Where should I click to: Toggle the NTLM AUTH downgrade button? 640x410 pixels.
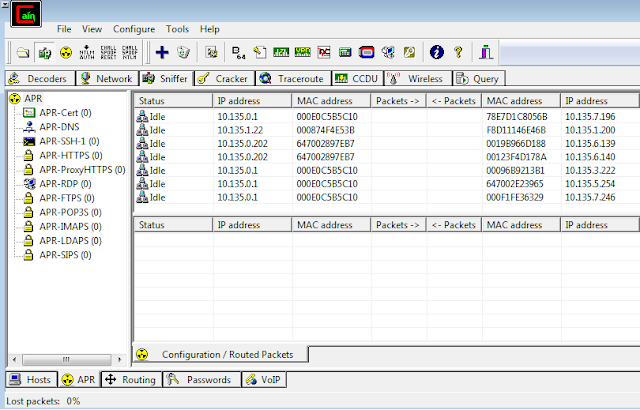click(87, 52)
